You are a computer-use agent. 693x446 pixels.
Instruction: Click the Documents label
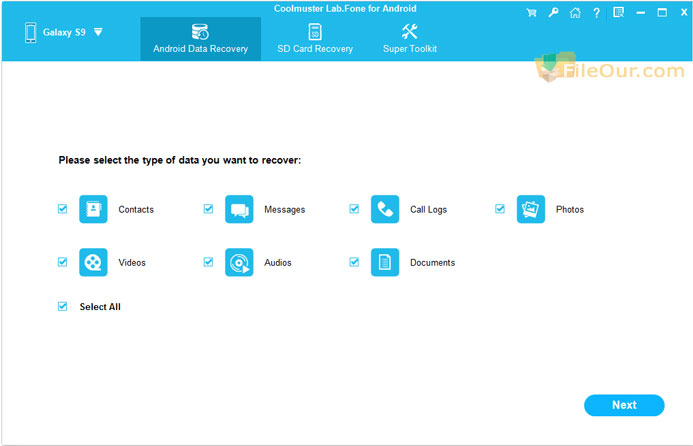coord(432,263)
